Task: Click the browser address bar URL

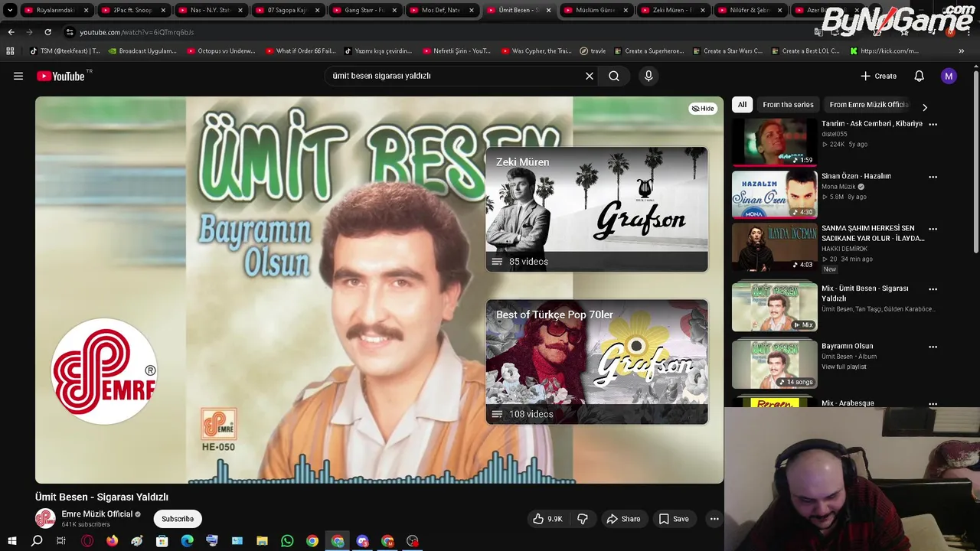Action: [136, 32]
